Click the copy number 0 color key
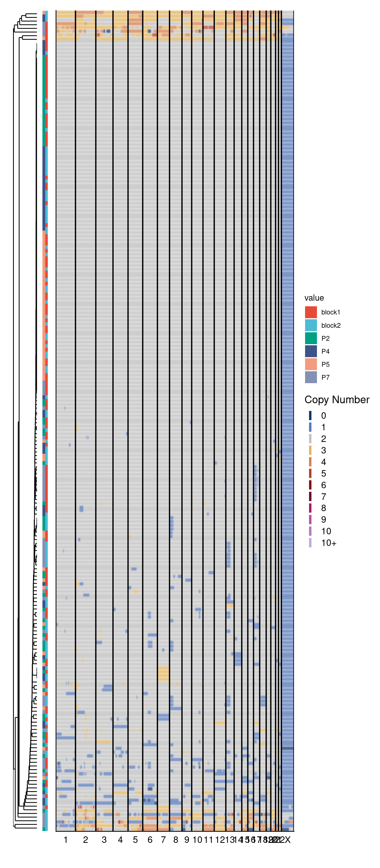380x868 pixels. tap(310, 415)
